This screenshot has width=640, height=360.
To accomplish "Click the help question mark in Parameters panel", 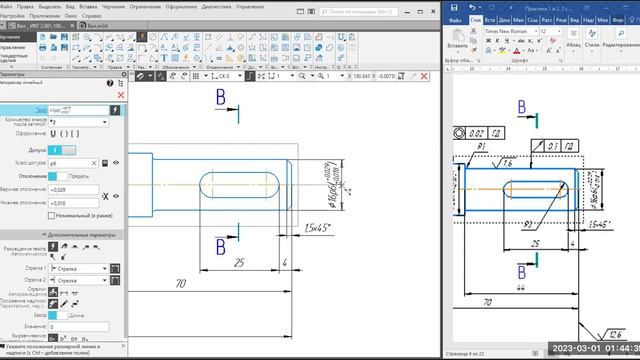I will (110, 83).
